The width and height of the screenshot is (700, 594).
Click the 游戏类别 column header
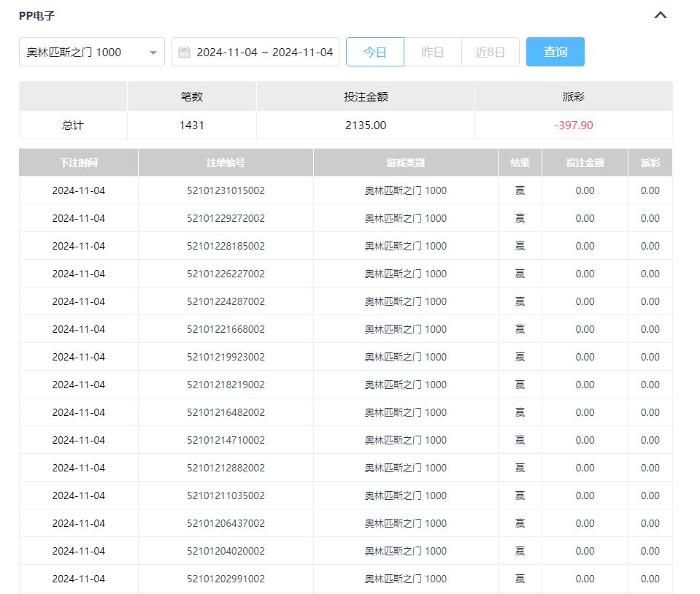(405, 163)
